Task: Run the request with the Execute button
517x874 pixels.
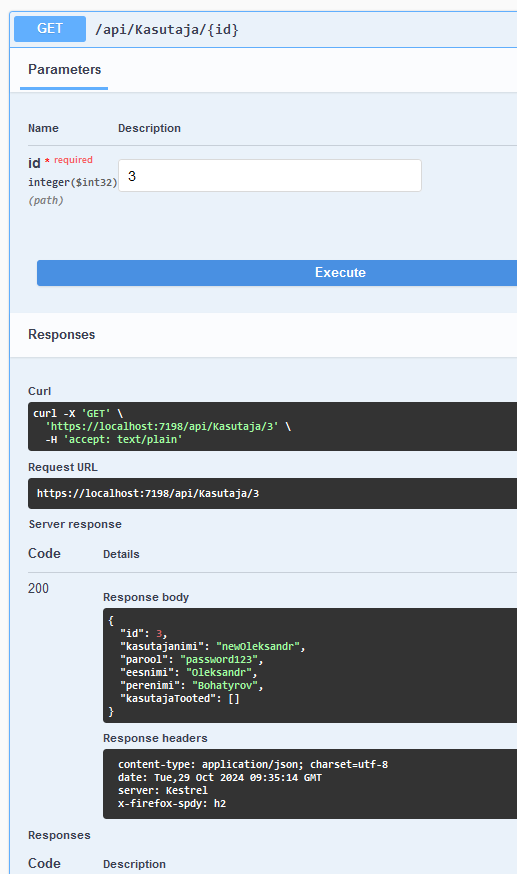Action: (x=277, y=273)
